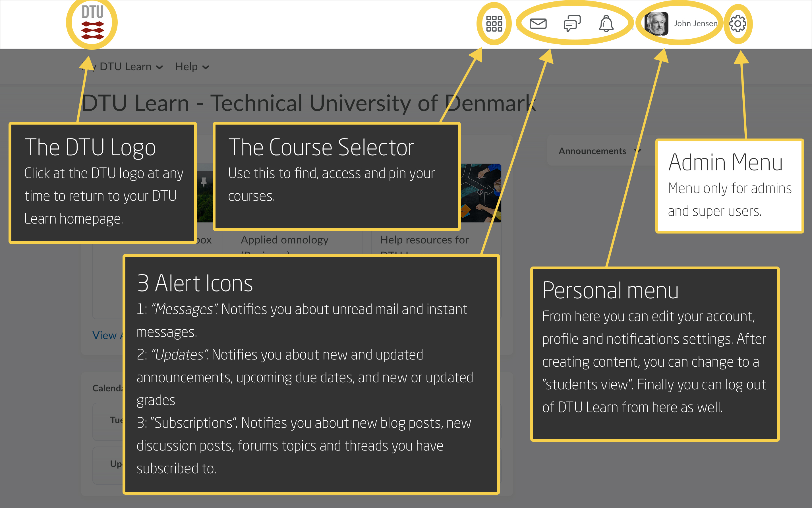Open Help resources for DTU Learn course

(x=424, y=240)
